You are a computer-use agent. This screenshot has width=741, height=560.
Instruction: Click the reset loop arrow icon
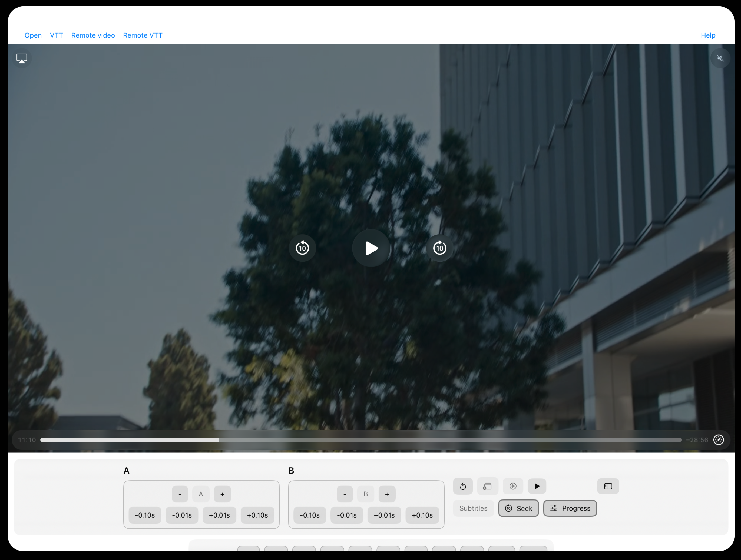[463, 486]
